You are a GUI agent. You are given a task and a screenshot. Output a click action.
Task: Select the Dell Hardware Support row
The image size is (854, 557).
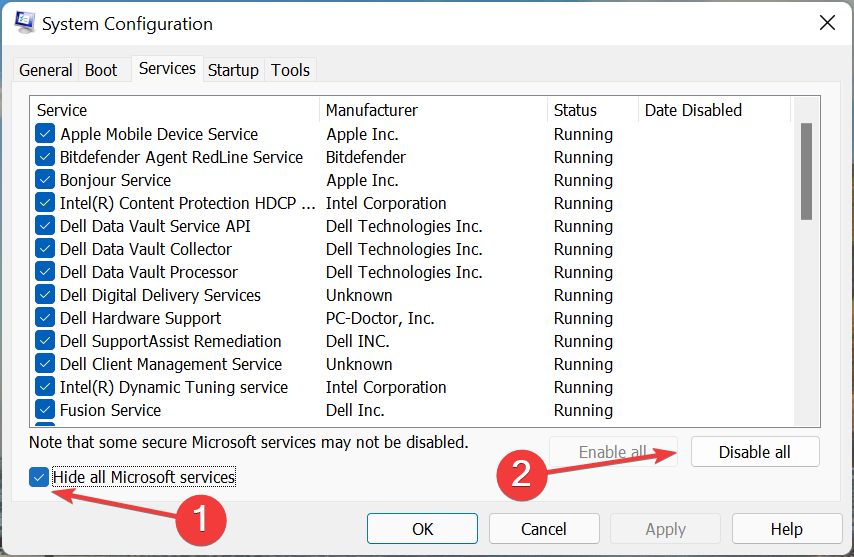tap(141, 318)
